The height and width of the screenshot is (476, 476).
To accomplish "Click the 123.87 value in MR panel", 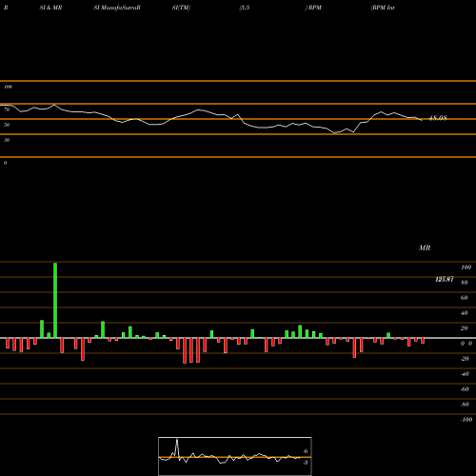I will [445, 279].
